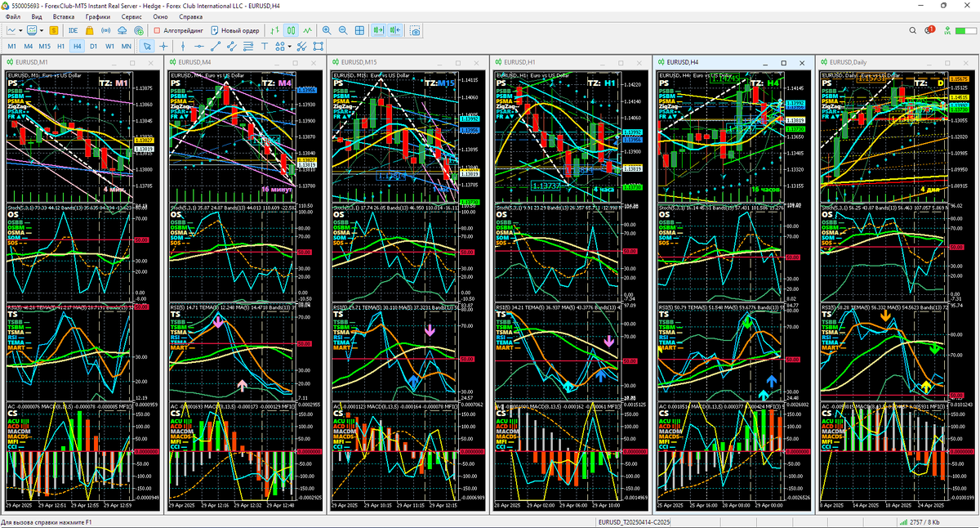Click the globe with plus icon
Viewport: 980px width, 528px height.
pyautogui.click(x=139, y=30)
